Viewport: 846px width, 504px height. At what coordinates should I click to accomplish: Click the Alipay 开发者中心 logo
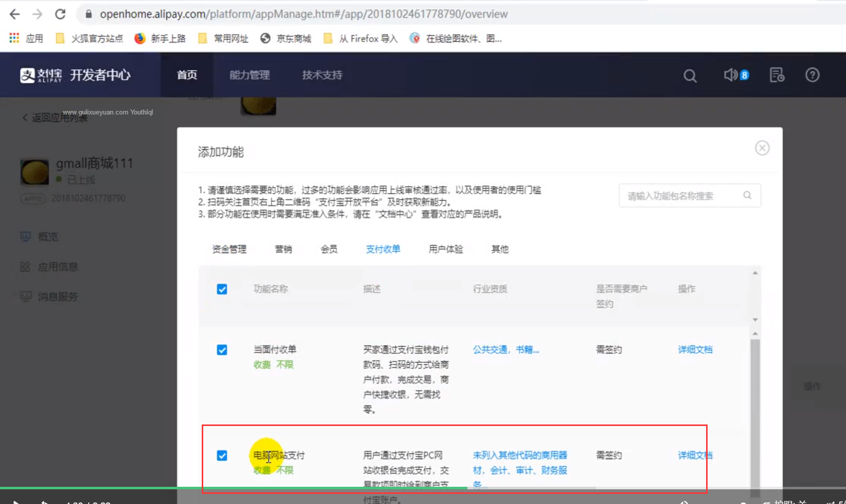[x=75, y=75]
